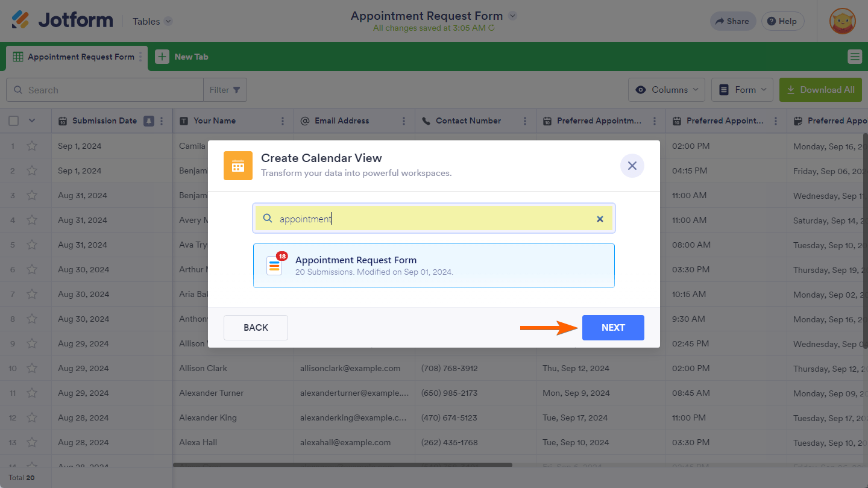Click the add New Tab plus icon
Screen dimensions: 868x488
[162, 57]
